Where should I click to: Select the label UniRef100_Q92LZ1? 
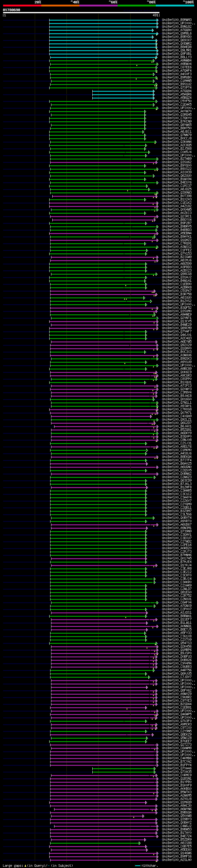click(x=176, y=420)
